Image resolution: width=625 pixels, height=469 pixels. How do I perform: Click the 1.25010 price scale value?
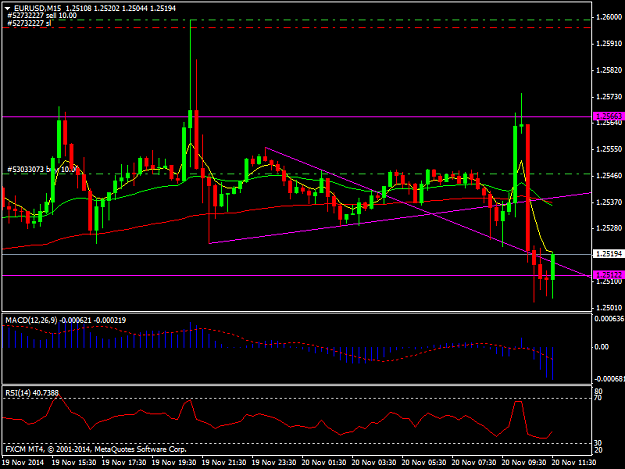[x=609, y=308]
